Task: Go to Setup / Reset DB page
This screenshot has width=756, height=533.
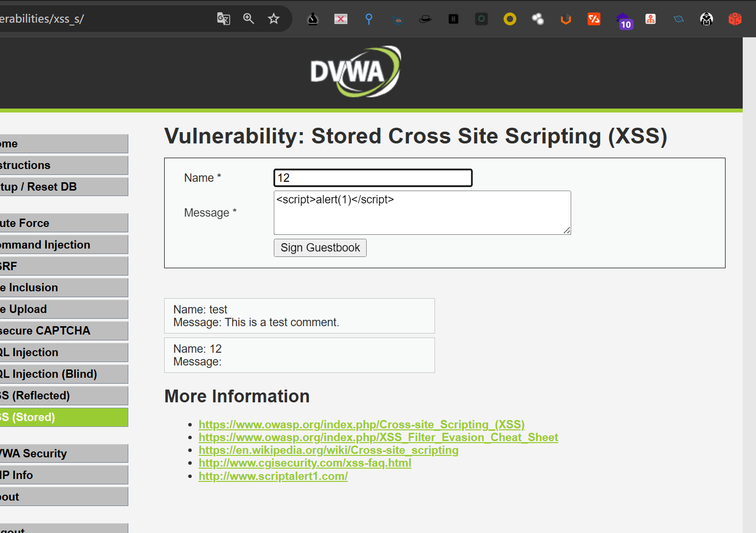Action: [64, 187]
